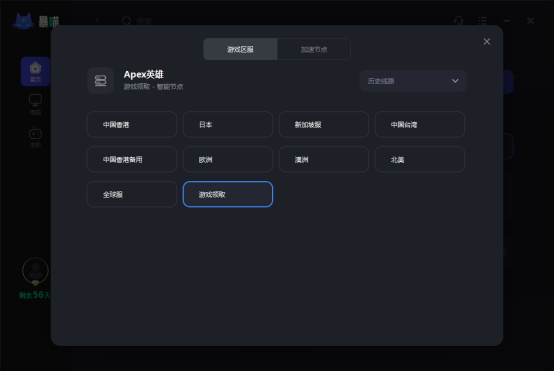
Task: Open 电脑 monitor icon in main window sidebar
Action: 35,104
